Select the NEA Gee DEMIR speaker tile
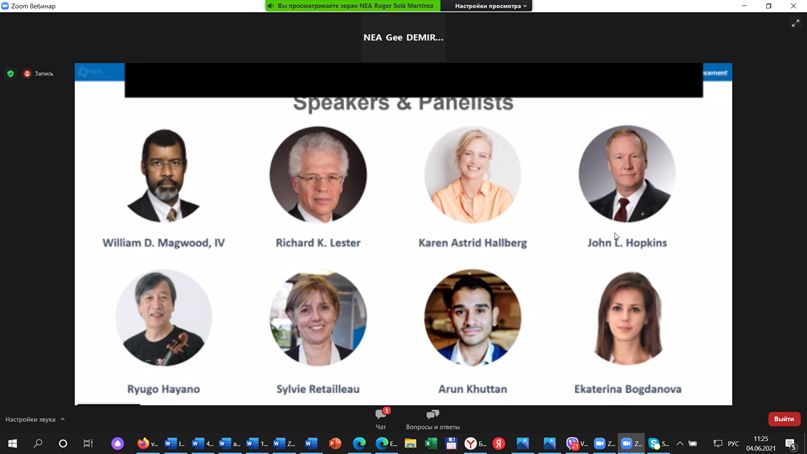 tap(403, 37)
